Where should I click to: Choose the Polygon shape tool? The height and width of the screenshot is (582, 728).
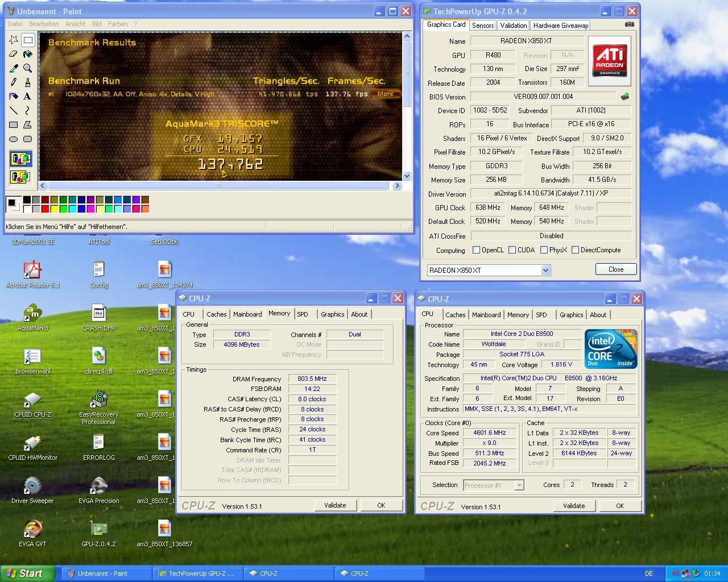click(27, 125)
